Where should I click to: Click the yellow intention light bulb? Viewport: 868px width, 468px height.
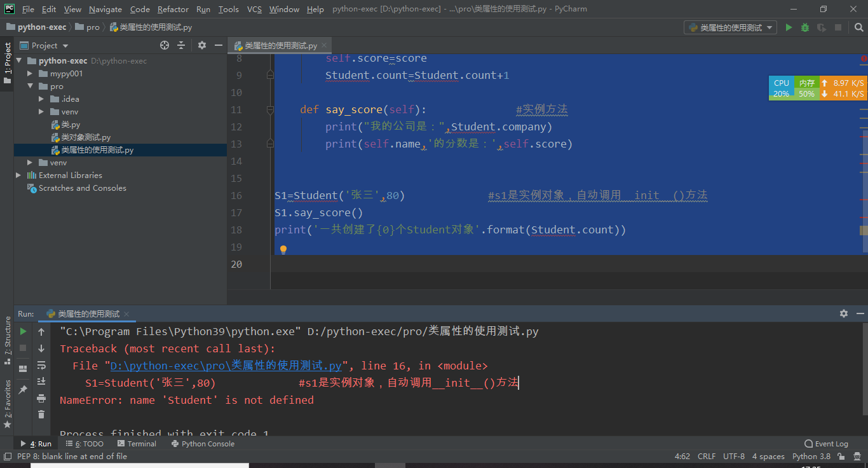click(283, 249)
